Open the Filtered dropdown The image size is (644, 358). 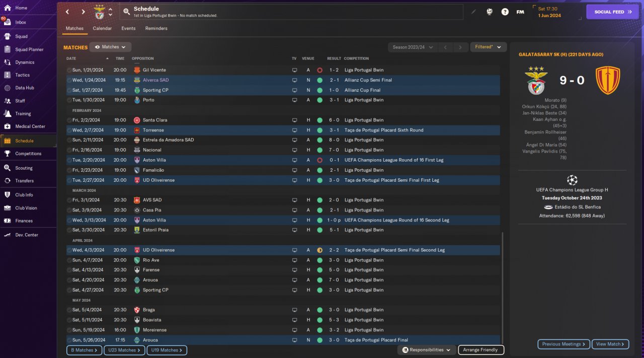[488, 47]
